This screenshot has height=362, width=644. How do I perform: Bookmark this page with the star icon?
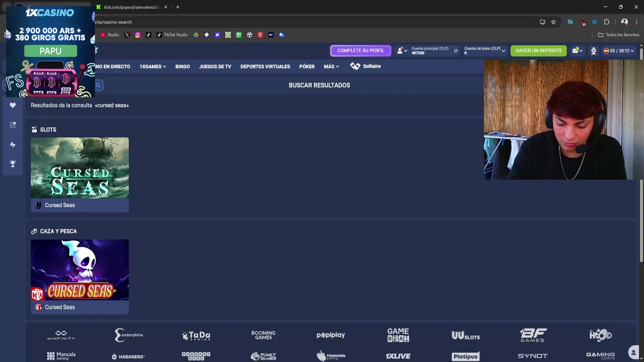[x=553, y=22]
